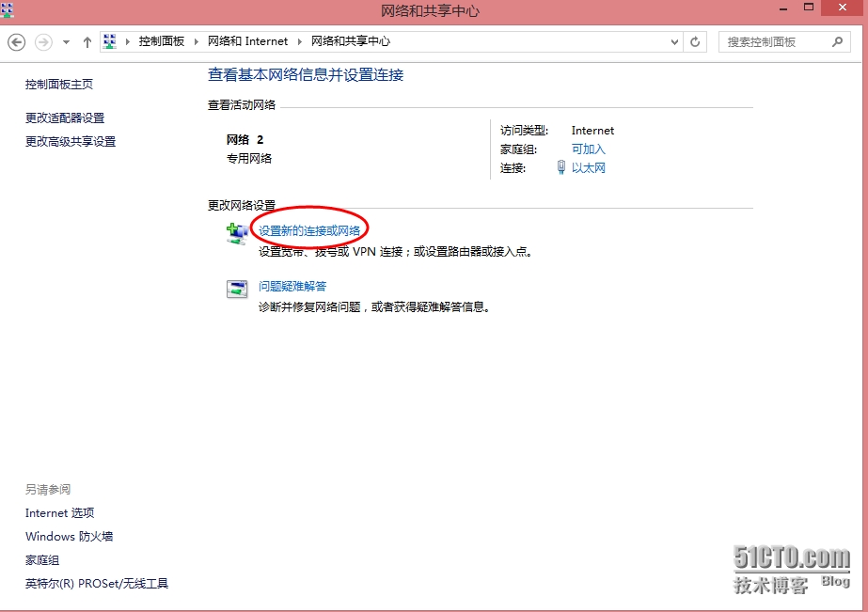The image size is (868, 612).
Task: Expand the chevron after 控制面板 in the breadcrumb
Action: [x=196, y=41]
